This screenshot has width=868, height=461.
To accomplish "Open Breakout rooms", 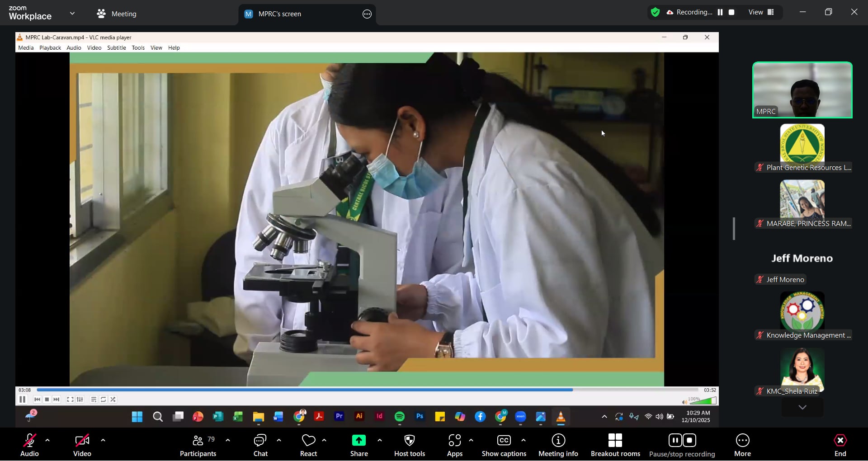I will pyautogui.click(x=615, y=446).
